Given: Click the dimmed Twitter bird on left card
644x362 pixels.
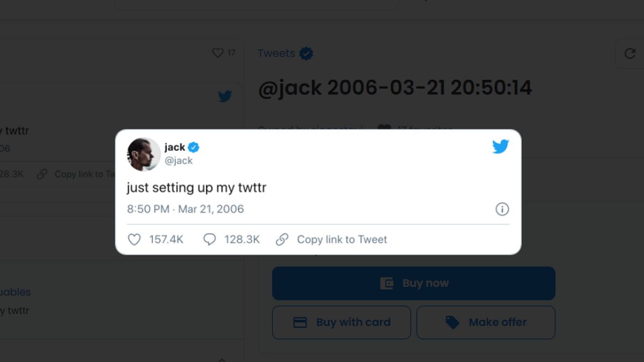Looking at the screenshot, I should (225, 97).
